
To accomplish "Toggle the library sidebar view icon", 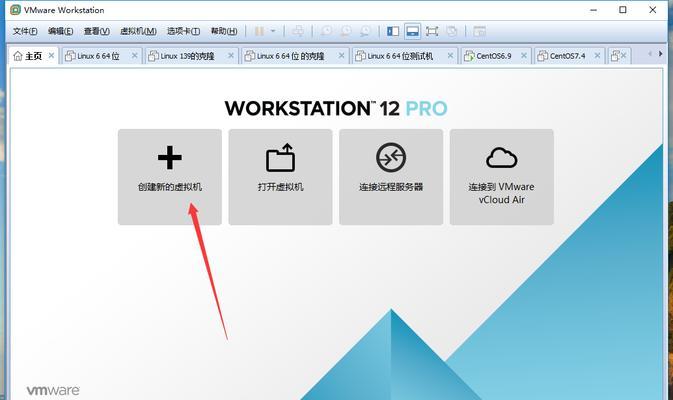I will point(393,31).
